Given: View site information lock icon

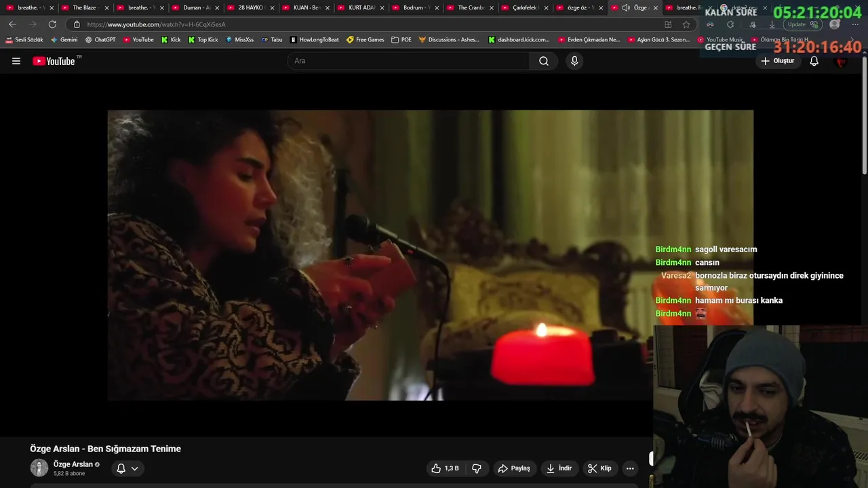Looking at the screenshot, I should [x=77, y=24].
